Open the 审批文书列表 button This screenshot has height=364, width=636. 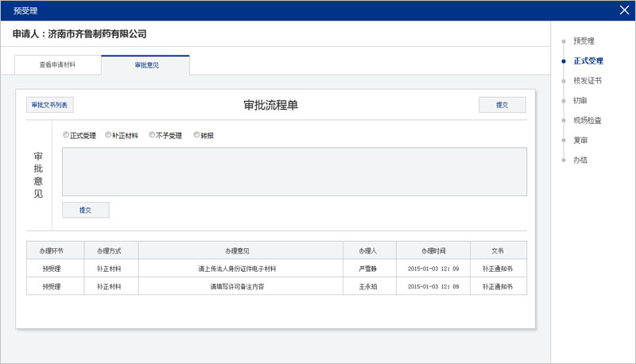coord(50,105)
